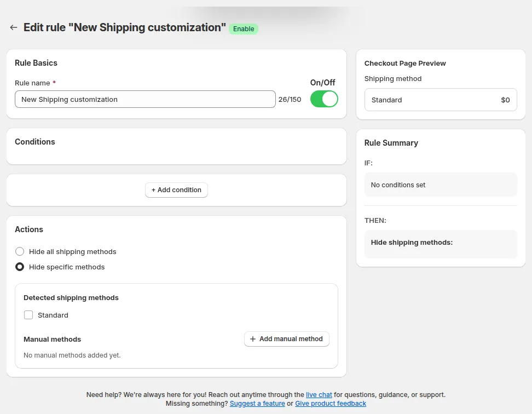The width and height of the screenshot is (532, 414).
Task: Select Hide specific methods radio
Action: (x=20, y=267)
